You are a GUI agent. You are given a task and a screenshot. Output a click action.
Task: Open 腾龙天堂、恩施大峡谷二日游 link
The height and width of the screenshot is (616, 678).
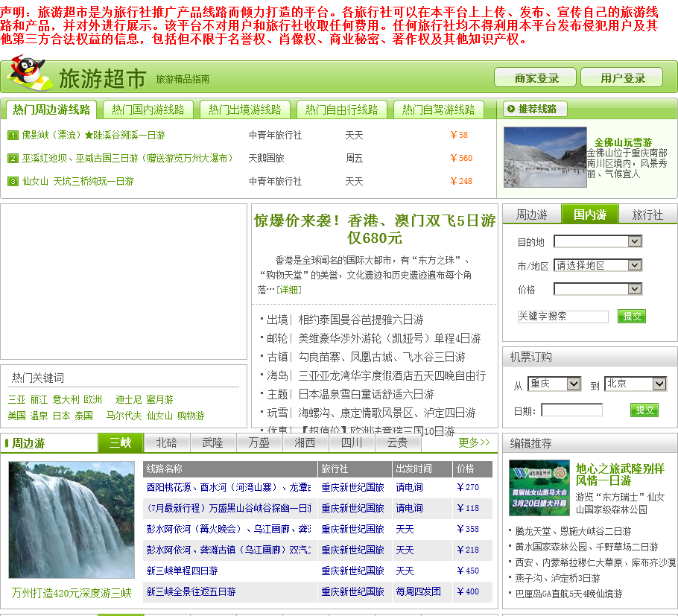click(x=574, y=531)
